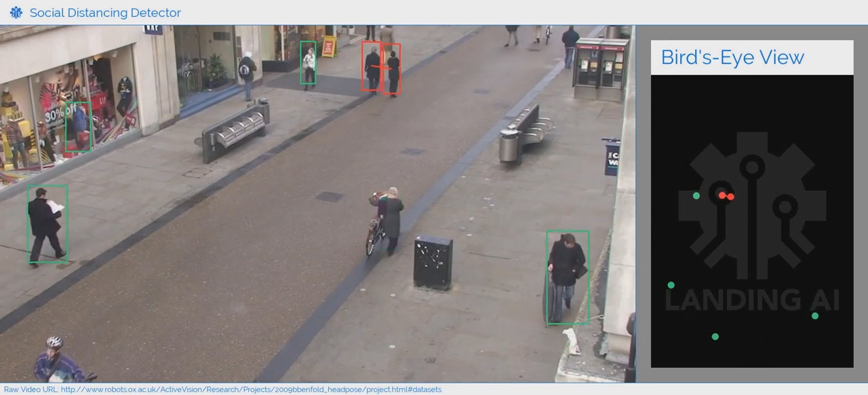This screenshot has width=868, height=395.
Task: Select green box around person in white jacket
Action: click(x=309, y=63)
